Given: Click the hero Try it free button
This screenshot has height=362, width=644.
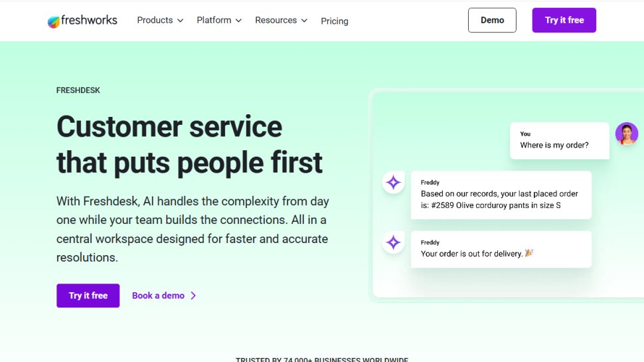Looking at the screenshot, I should click(88, 296).
